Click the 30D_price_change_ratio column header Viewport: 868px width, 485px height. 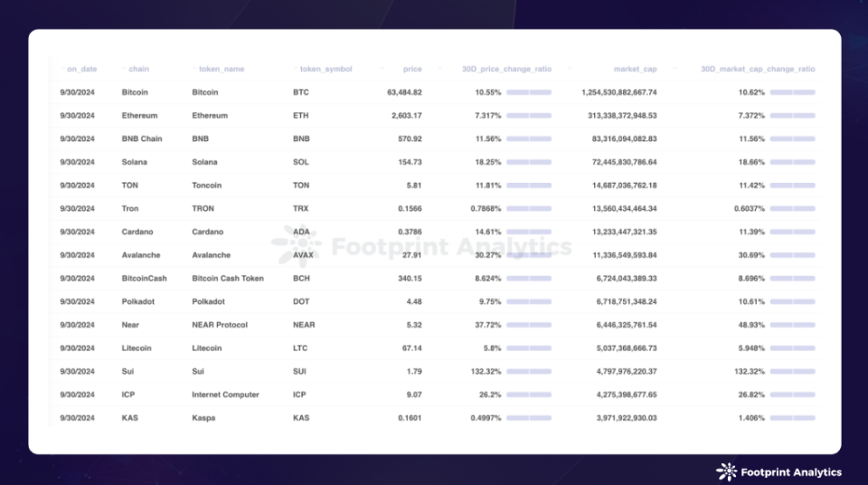coord(506,69)
